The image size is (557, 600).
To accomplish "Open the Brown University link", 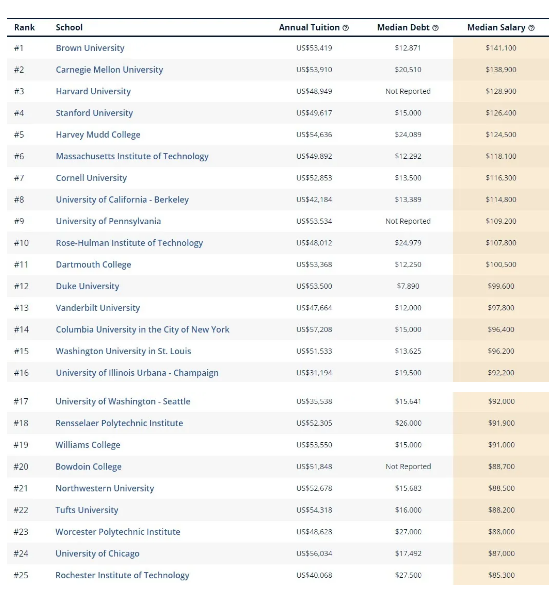I will coord(90,48).
